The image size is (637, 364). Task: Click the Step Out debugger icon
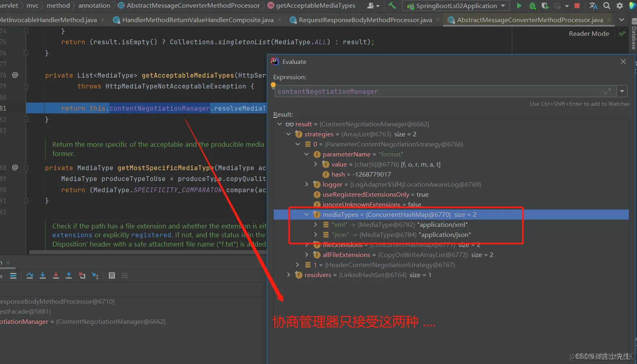[x=69, y=276]
